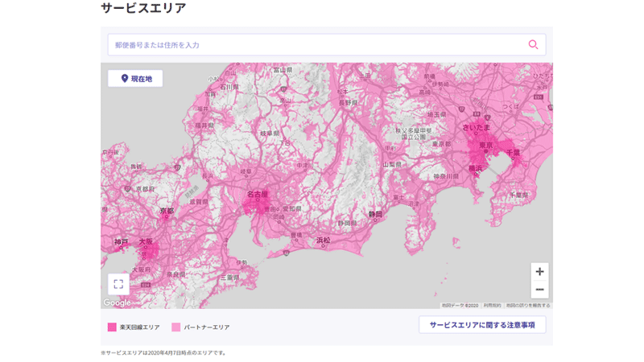This screenshot has height=362, width=644.
Task: Click the 京都 city label on the map
Action: click(x=167, y=211)
